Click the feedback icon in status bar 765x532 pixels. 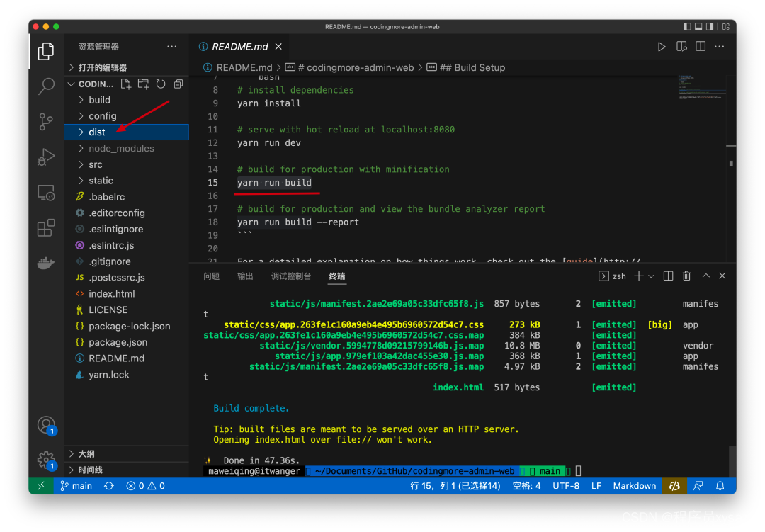pos(698,486)
